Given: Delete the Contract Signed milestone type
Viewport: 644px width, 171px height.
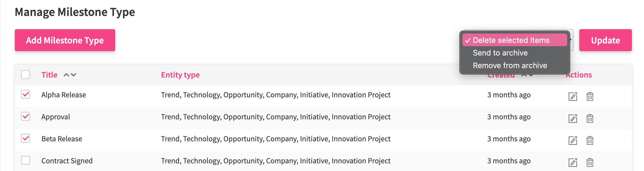Looking at the screenshot, I should (590, 162).
